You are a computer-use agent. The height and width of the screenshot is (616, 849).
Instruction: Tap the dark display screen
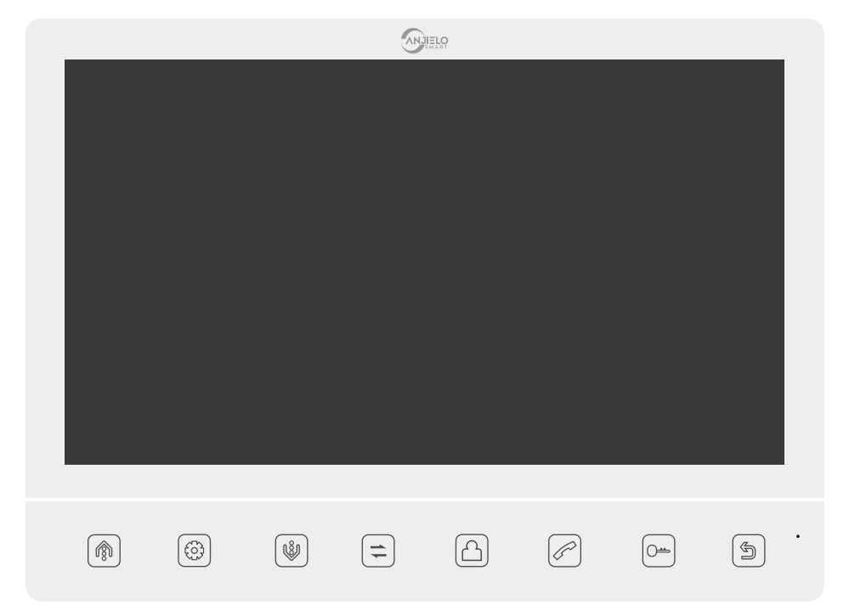pos(424,262)
